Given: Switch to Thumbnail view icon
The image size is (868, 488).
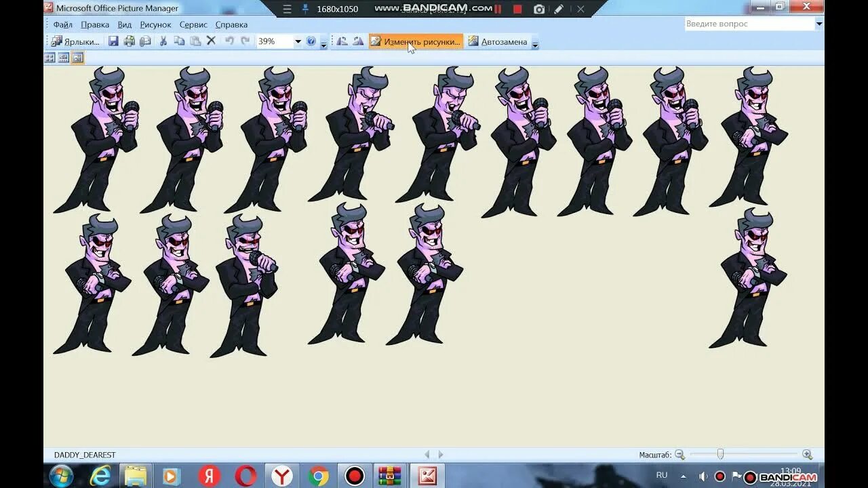Looking at the screenshot, I should coord(50,58).
